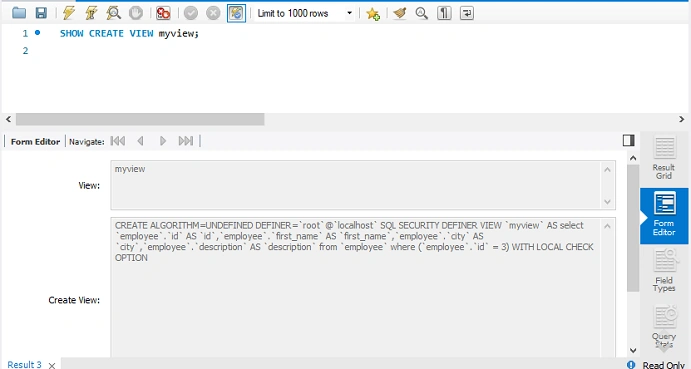Open the Query Stats panel
Screen dimensions: 691x369
[x=664, y=326]
